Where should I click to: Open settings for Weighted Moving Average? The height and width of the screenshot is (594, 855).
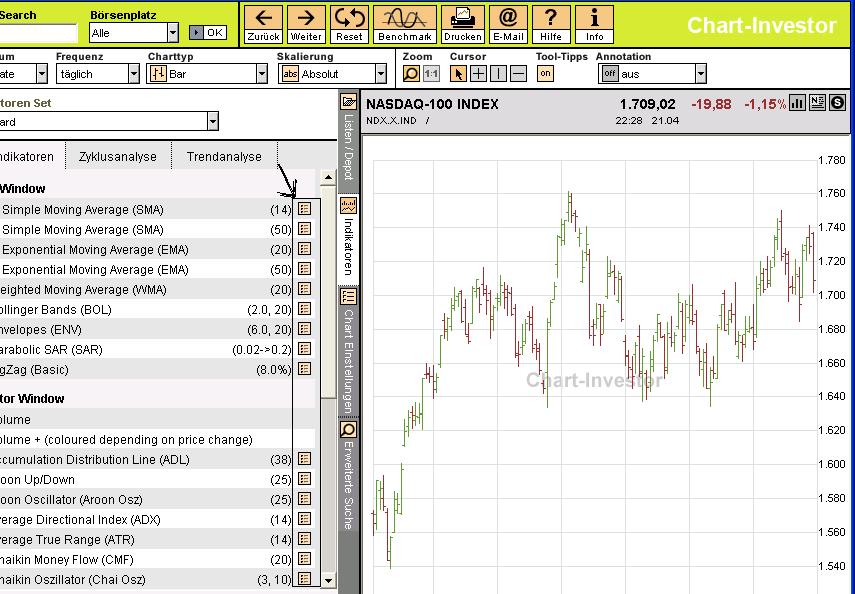[x=304, y=289]
